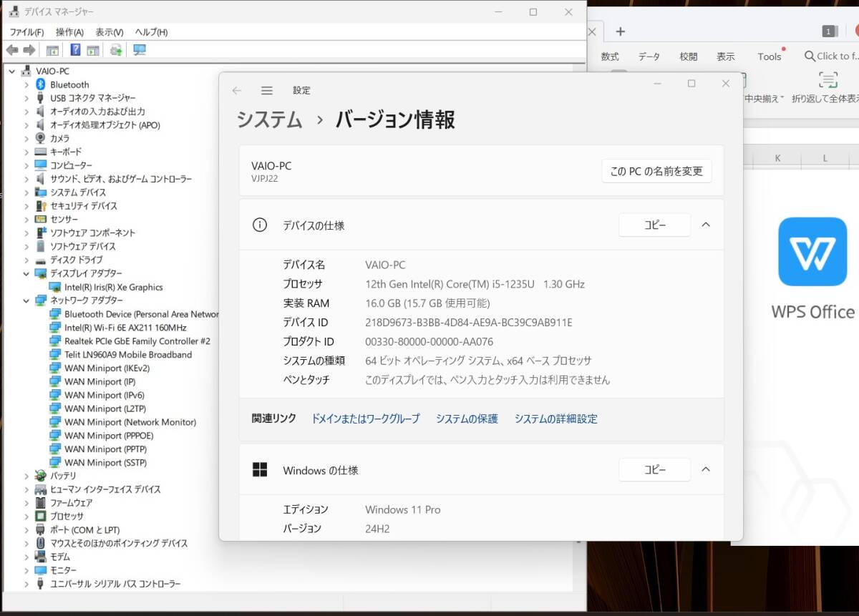The image size is (859, 616).
Task: Click the Intel Iris Xe Graphics adapter icon
Action: [55, 287]
